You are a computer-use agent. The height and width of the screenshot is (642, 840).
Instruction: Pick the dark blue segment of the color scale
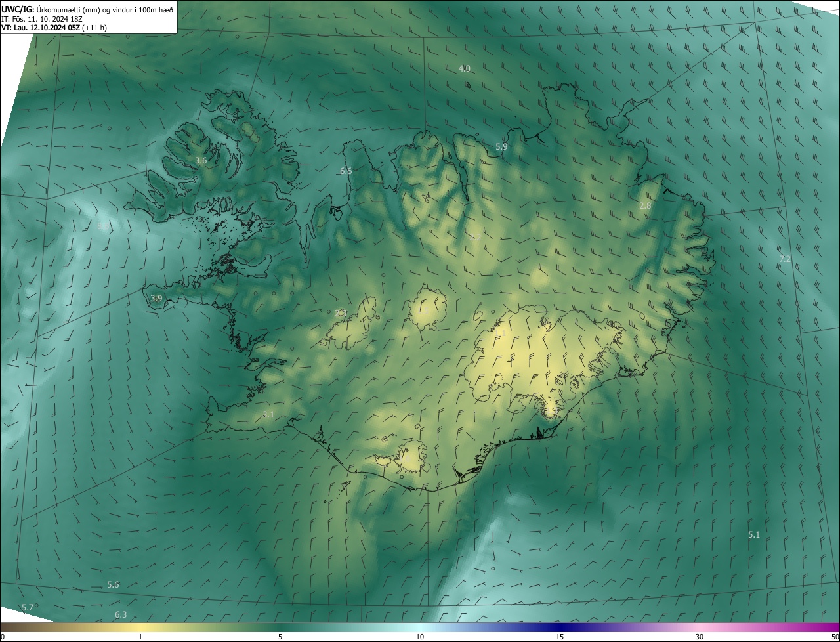coord(561,627)
